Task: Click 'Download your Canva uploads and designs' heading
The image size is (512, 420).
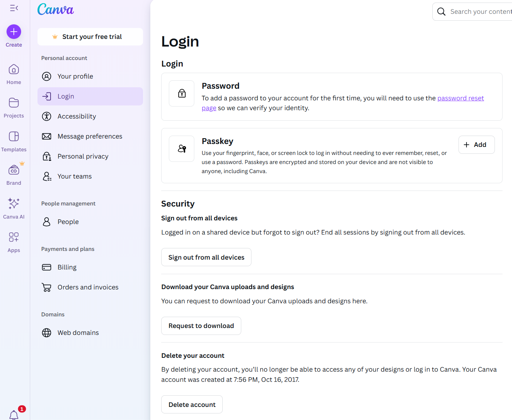Action: [228, 287]
